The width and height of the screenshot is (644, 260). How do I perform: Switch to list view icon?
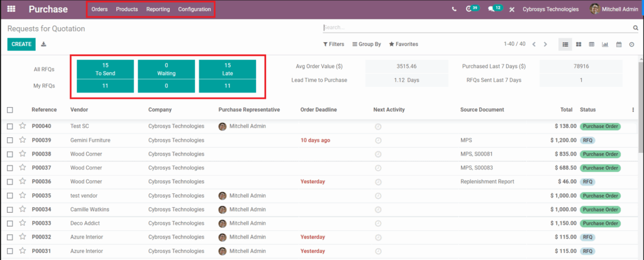(565, 44)
